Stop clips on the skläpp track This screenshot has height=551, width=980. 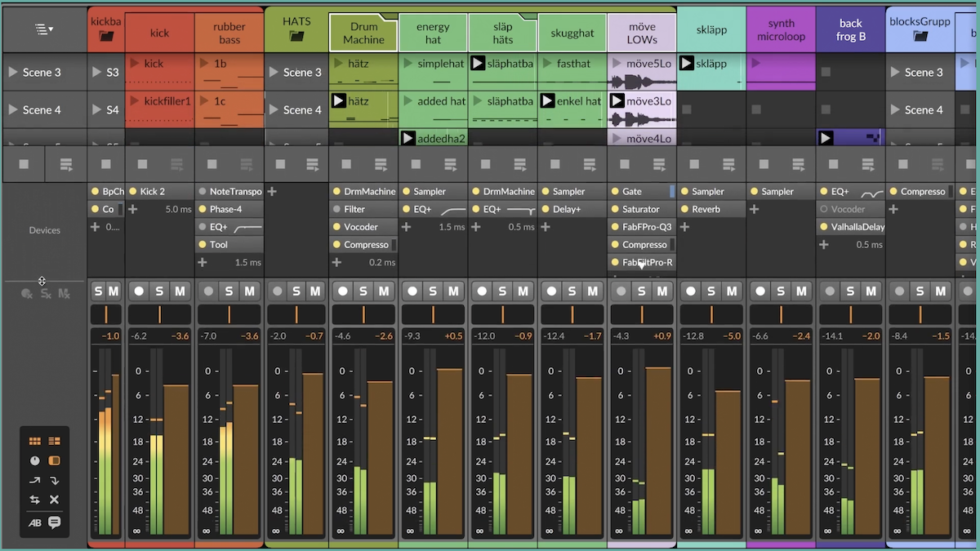coord(694,165)
